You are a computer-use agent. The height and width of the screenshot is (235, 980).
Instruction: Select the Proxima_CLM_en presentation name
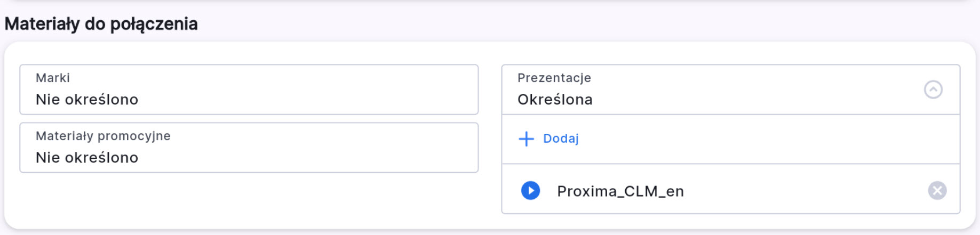620,191
